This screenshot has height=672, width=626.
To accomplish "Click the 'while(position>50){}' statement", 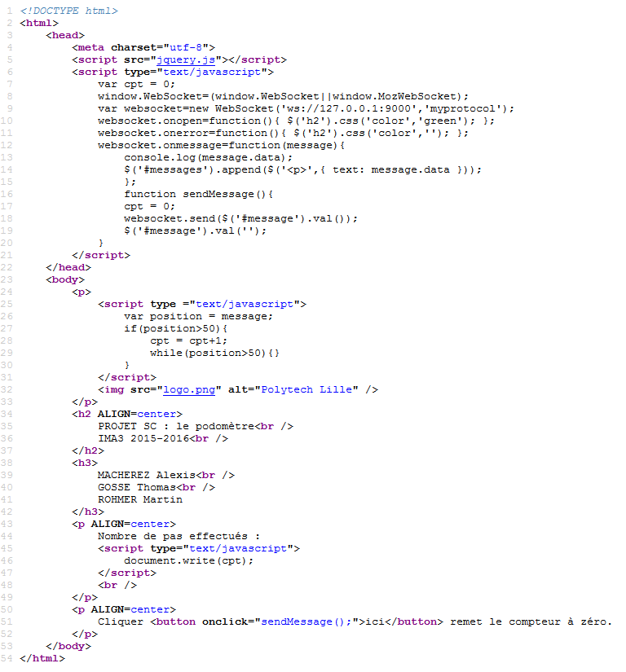I will [215, 353].
